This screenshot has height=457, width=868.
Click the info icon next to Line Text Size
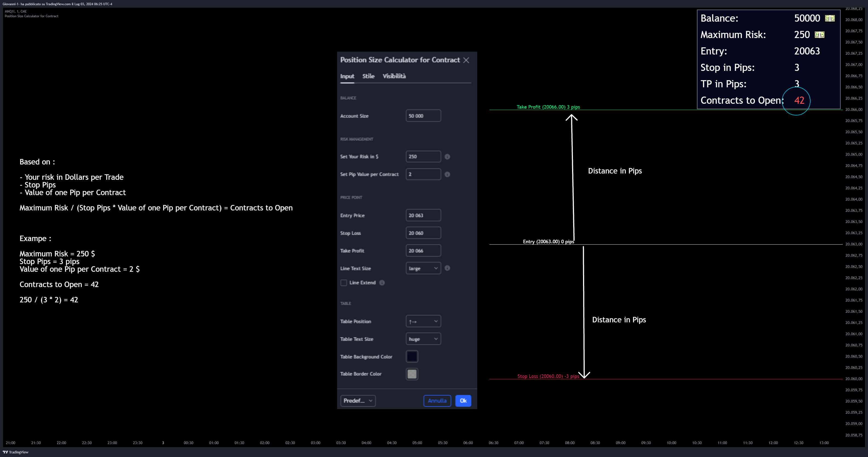[447, 268]
